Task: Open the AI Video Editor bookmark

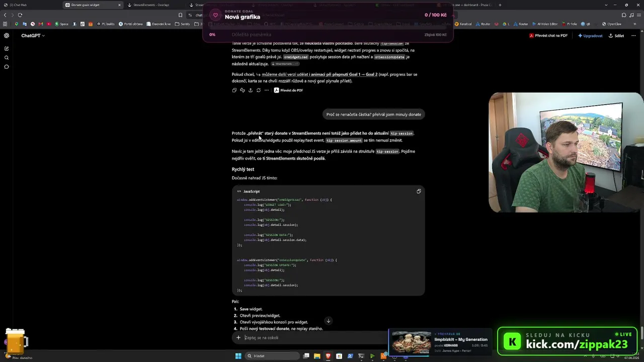Action: coord(545,24)
